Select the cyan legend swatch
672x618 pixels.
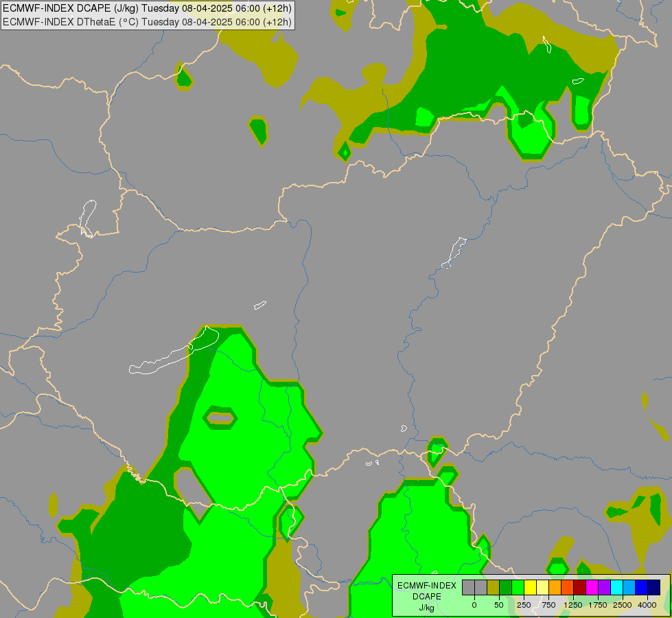616,587
